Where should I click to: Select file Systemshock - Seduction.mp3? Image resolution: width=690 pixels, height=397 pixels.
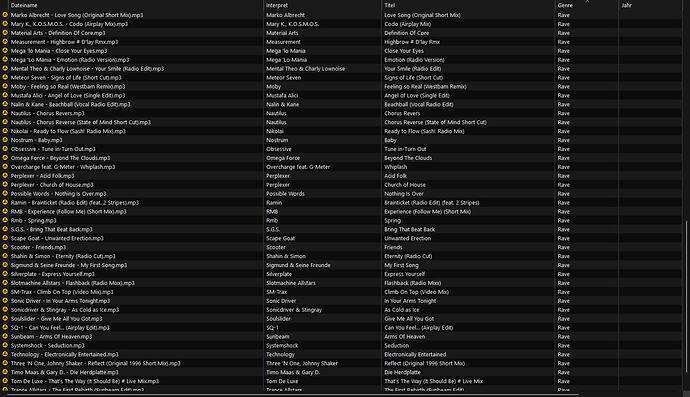pos(48,346)
